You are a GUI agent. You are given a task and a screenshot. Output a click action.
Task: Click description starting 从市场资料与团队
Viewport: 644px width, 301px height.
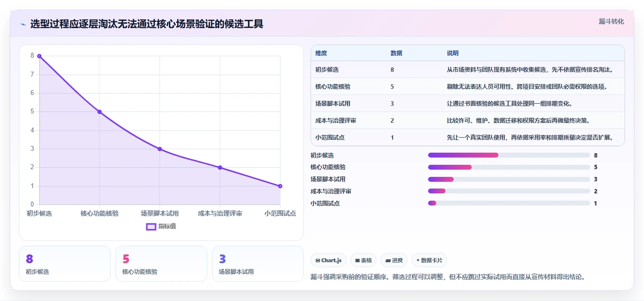click(x=530, y=70)
